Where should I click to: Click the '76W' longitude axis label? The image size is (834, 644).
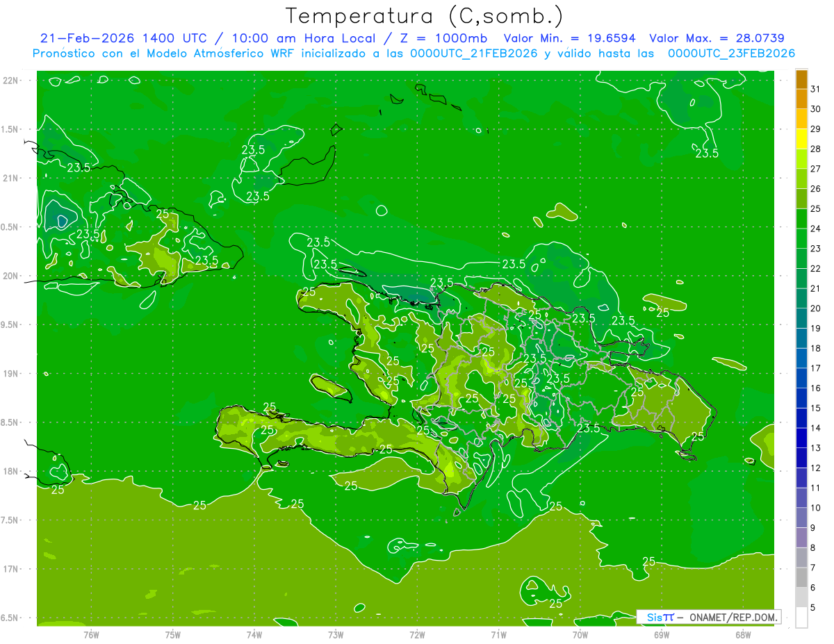(91, 634)
